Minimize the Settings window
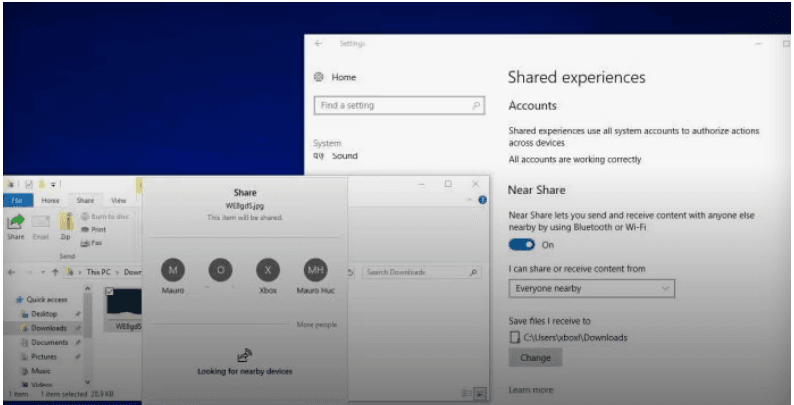 tap(759, 45)
